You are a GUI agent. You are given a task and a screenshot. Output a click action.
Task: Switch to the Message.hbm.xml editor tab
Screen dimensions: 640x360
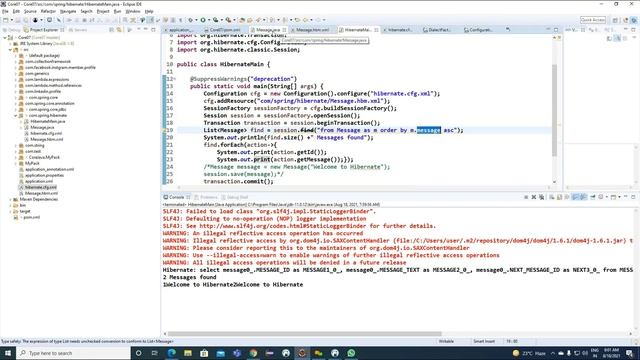point(312,30)
